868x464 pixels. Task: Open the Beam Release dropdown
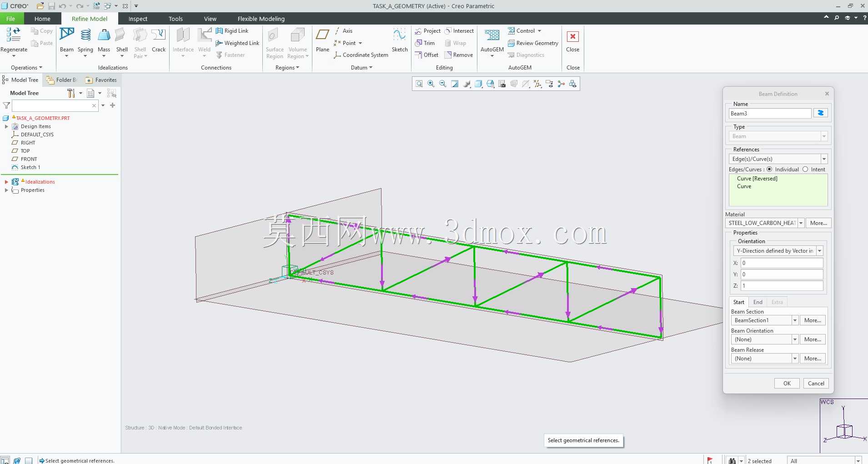click(x=795, y=359)
